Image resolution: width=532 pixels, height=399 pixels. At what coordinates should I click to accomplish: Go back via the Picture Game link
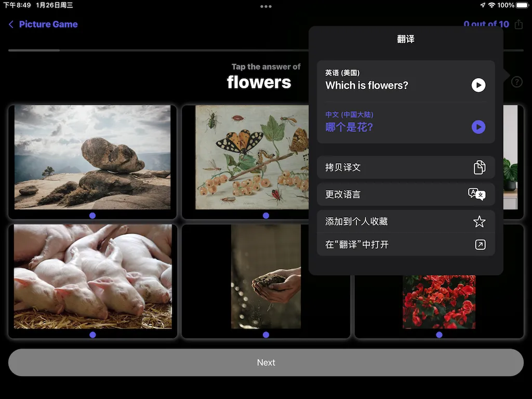[48, 24]
